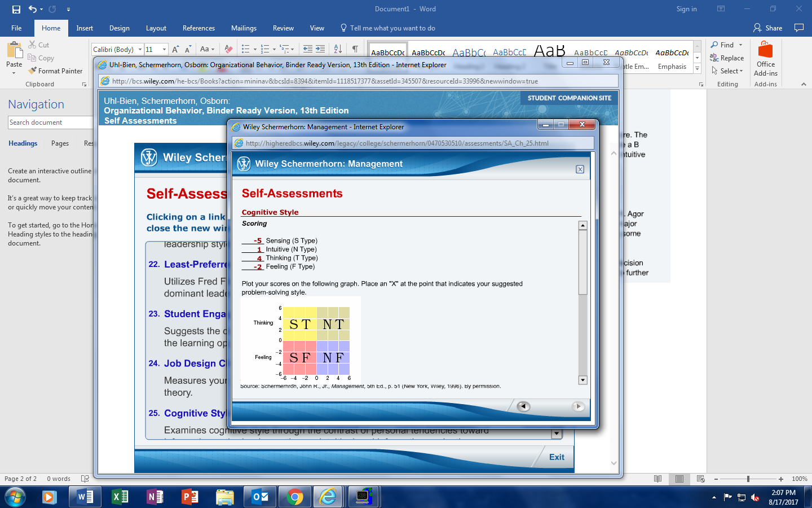Click the Format Painter brush icon
The width and height of the screenshot is (812, 508).
pyautogui.click(x=33, y=71)
